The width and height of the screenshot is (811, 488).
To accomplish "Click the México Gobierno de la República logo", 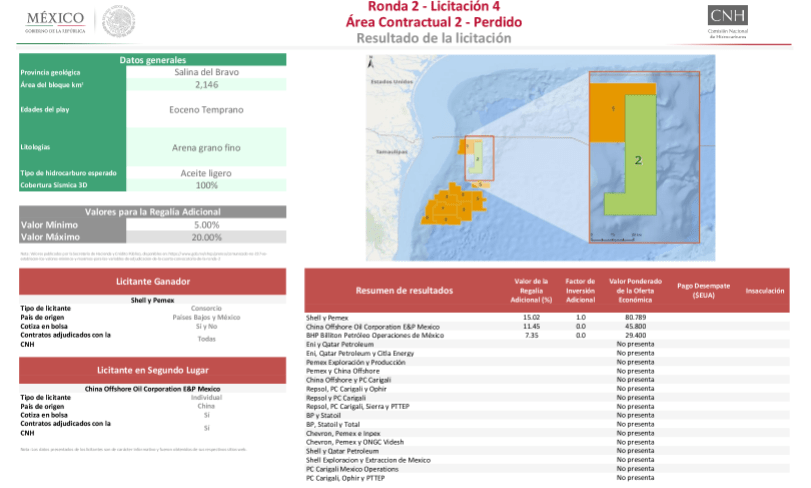I will [55, 22].
